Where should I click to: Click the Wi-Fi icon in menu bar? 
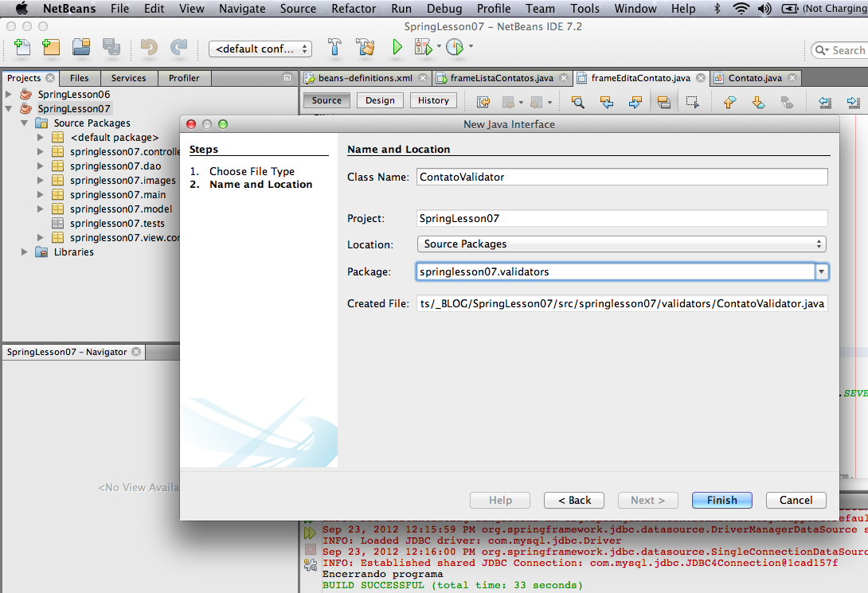[x=741, y=8]
